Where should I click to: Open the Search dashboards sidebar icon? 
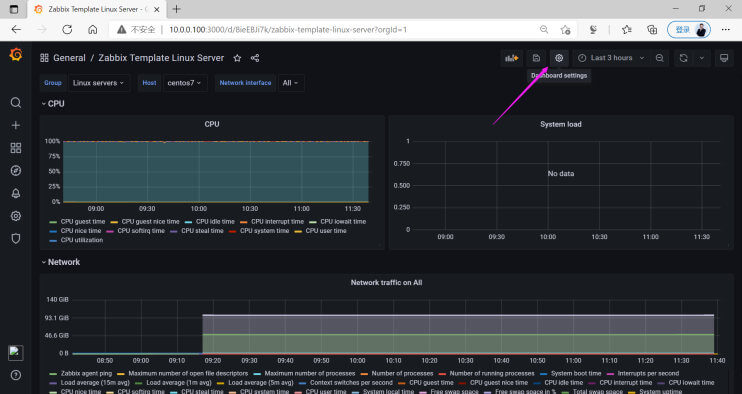pyautogui.click(x=16, y=103)
